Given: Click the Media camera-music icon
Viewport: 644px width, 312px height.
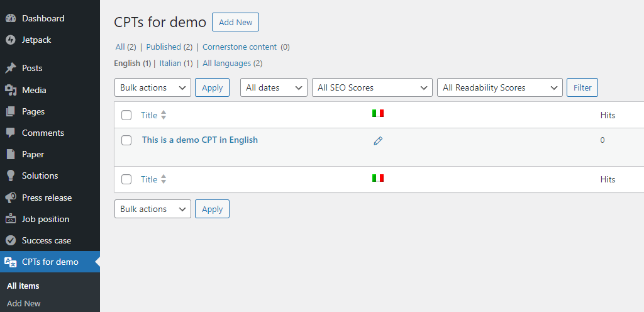Looking at the screenshot, I should [11, 90].
